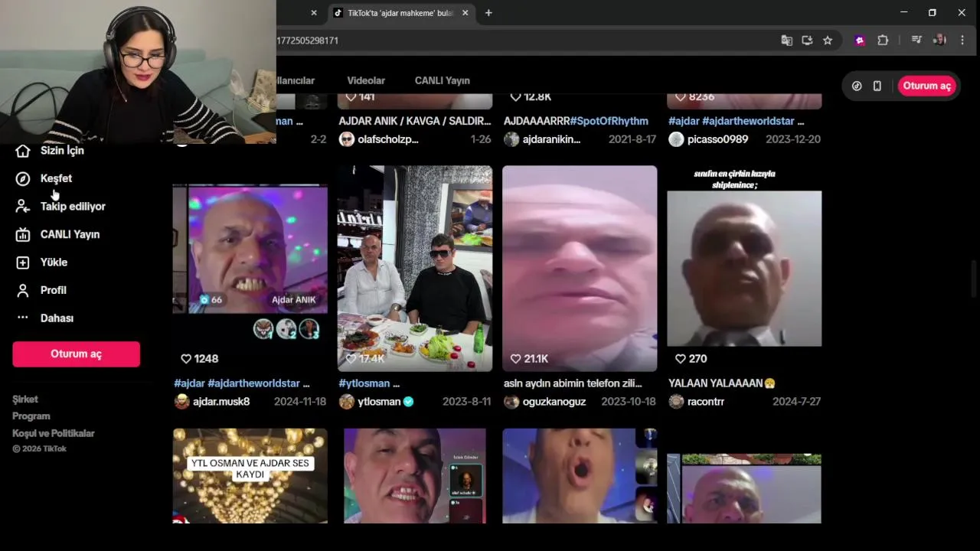The image size is (980, 551).
Task: Open Keşfet menu item
Action: click(56, 178)
